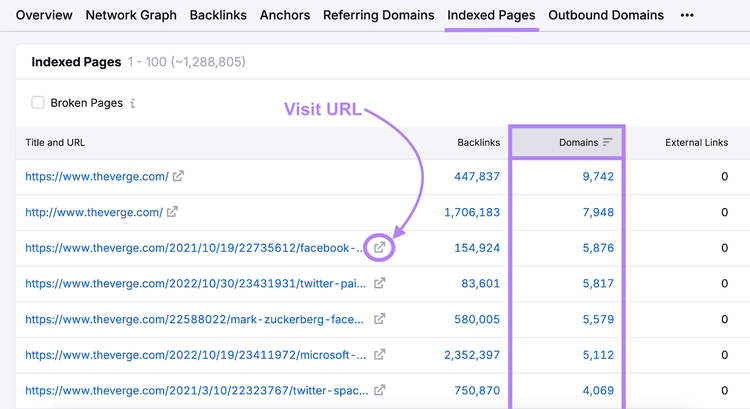Open external link icon for microsoft article
This screenshot has height=409, width=750.
pos(379,354)
